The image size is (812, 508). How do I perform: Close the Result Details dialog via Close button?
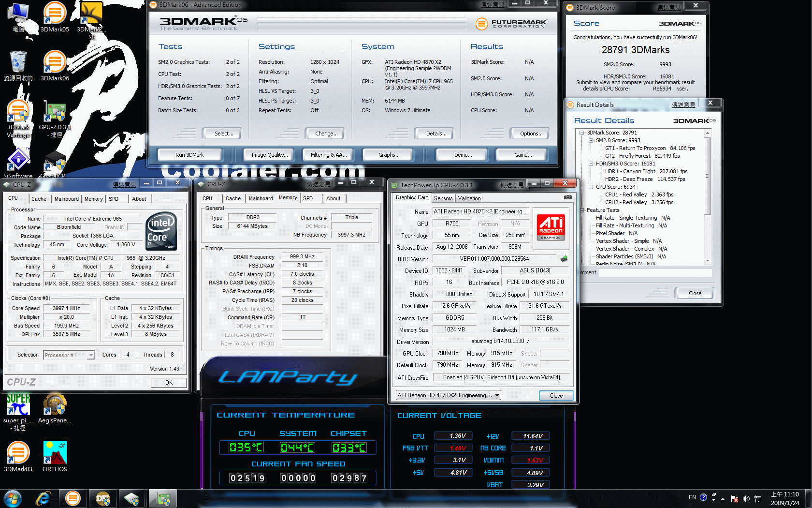(695, 293)
